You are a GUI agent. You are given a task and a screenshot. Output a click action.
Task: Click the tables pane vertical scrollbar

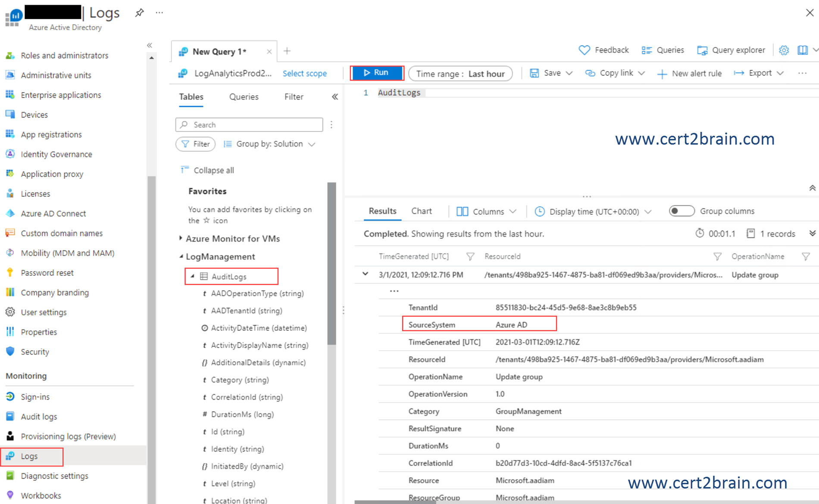[x=331, y=263]
